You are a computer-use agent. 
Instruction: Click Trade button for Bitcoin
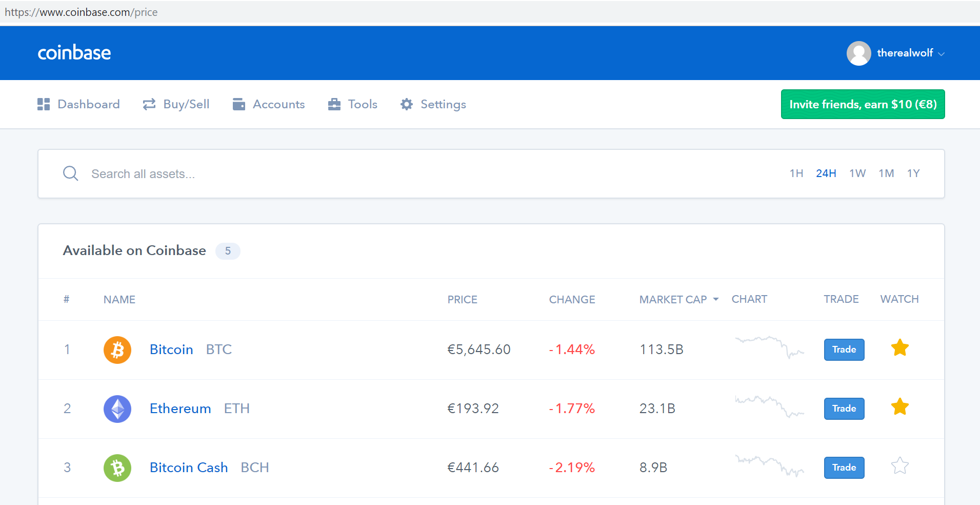pos(844,349)
